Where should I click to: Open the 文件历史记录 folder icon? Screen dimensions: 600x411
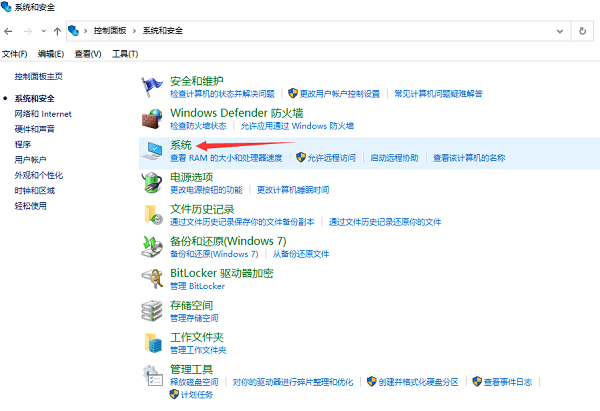coord(153,215)
